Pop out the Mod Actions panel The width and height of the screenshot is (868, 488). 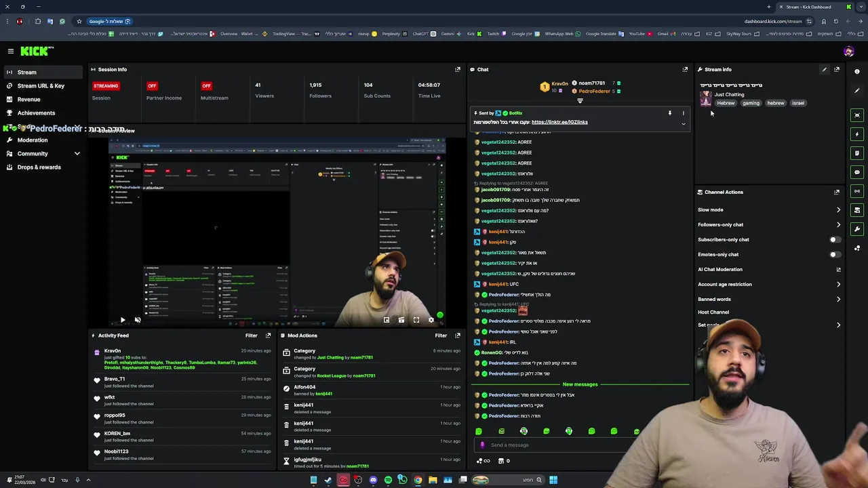click(x=458, y=335)
